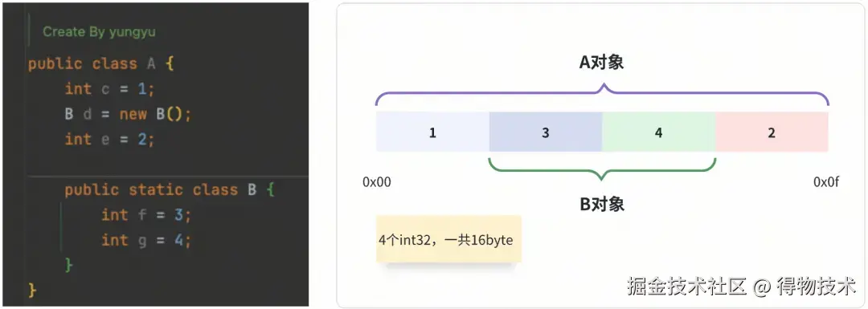Click the A对象 heading label
868x309 pixels.
coord(602,63)
